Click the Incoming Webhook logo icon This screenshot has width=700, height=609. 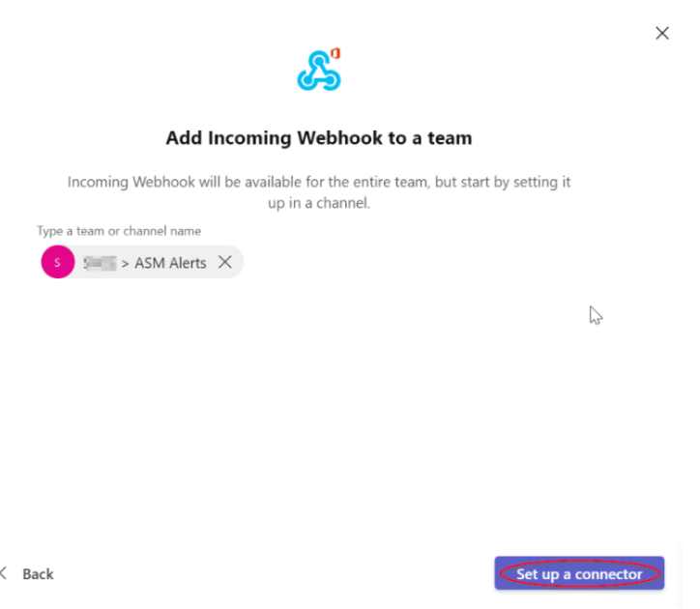coord(319,70)
